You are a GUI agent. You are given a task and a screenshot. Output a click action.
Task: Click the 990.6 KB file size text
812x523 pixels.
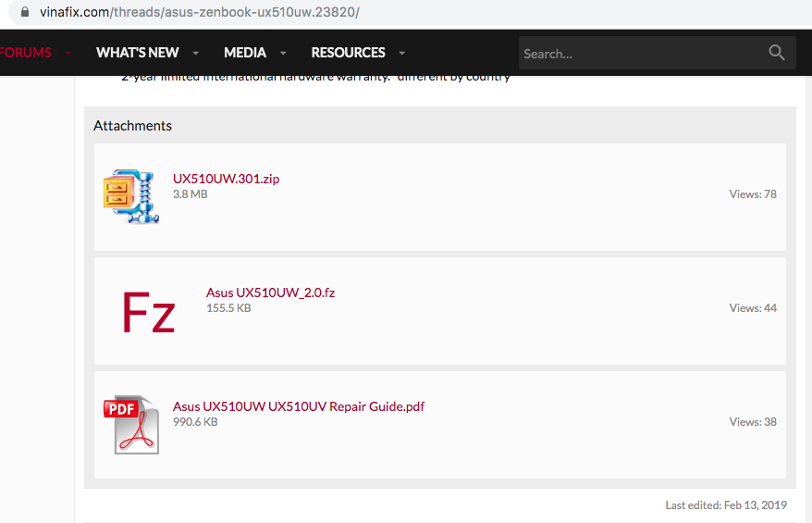(195, 422)
